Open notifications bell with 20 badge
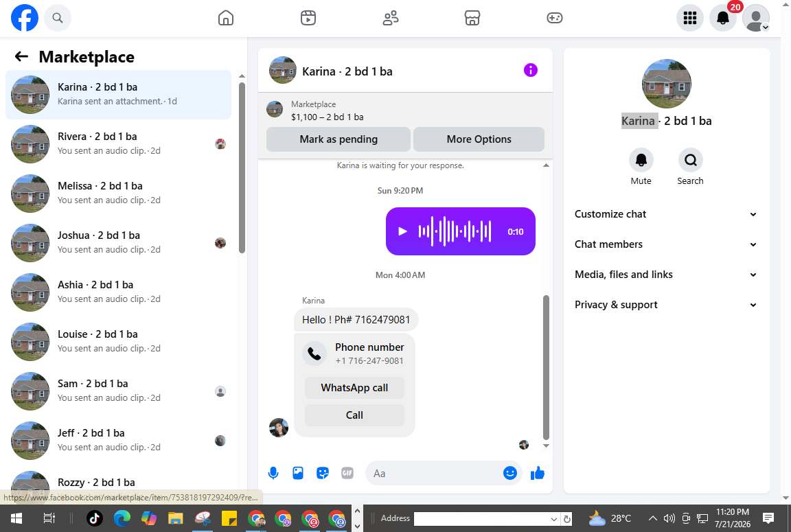The image size is (791, 532). click(723, 18)
